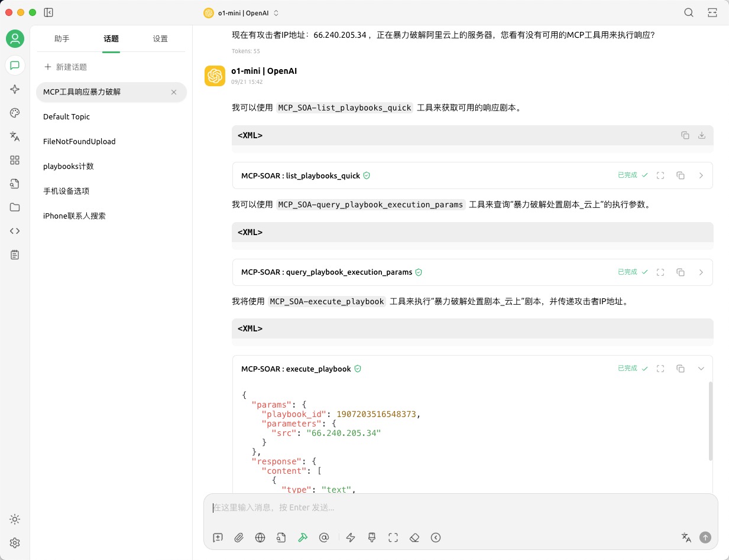Clear chat with the eraser icon
Image resolution: width=729 pixels, height=560 pixels.
(x=414, y=538)
